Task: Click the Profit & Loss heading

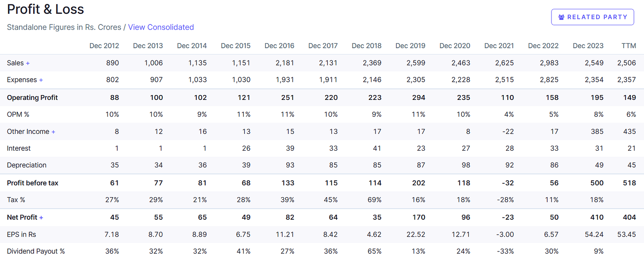Action: 46,9
